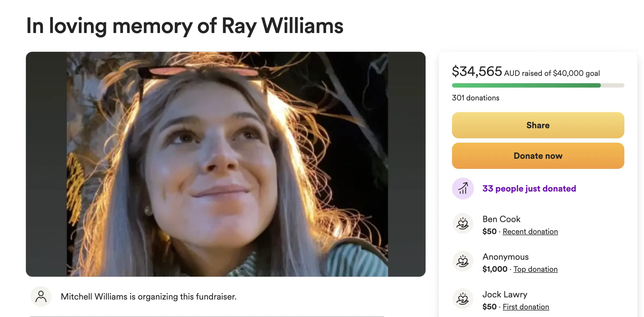
Task: Click the trending donations chart icon
Action: [x=463, y=188]
